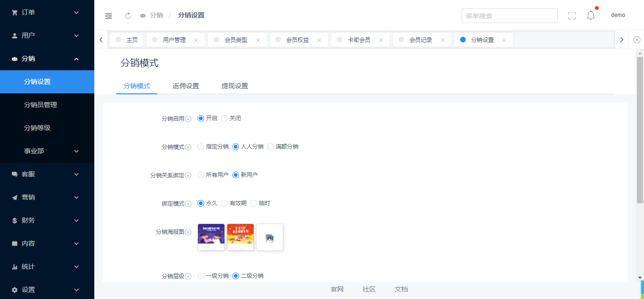
Task: Open 分销员管理 in sidebar
Action: pos(41,105)
